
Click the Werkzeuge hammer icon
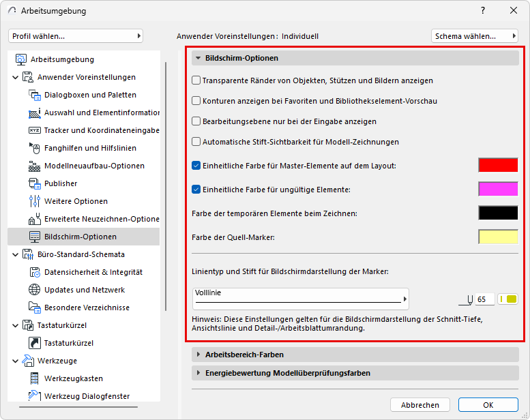point(28,361)
